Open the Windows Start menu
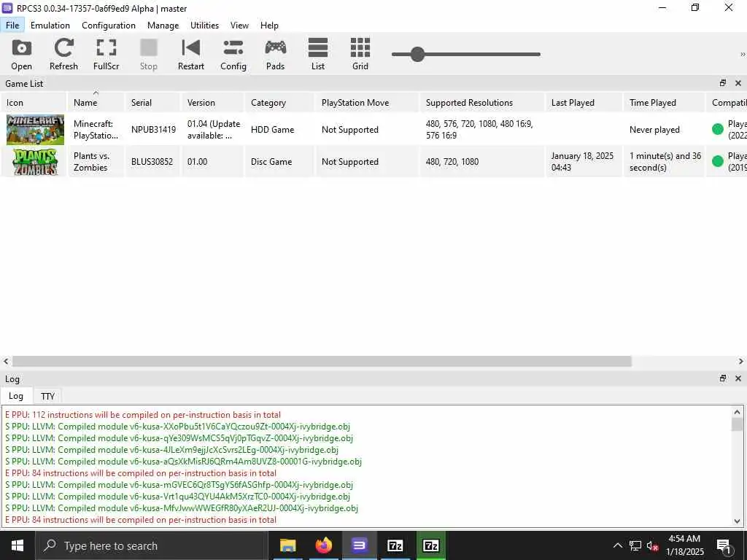The height and width of the screenshot is (560, 747). click(18, 545)
